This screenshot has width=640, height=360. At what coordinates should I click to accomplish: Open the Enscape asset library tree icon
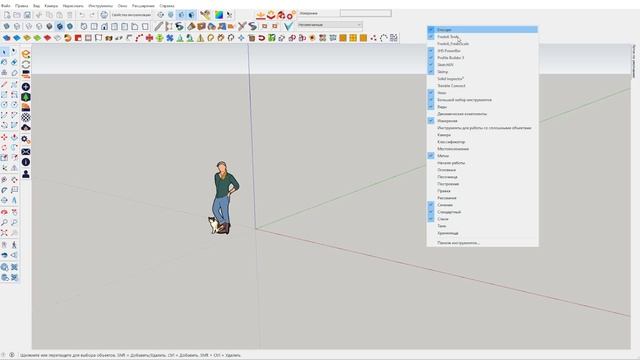26,97
